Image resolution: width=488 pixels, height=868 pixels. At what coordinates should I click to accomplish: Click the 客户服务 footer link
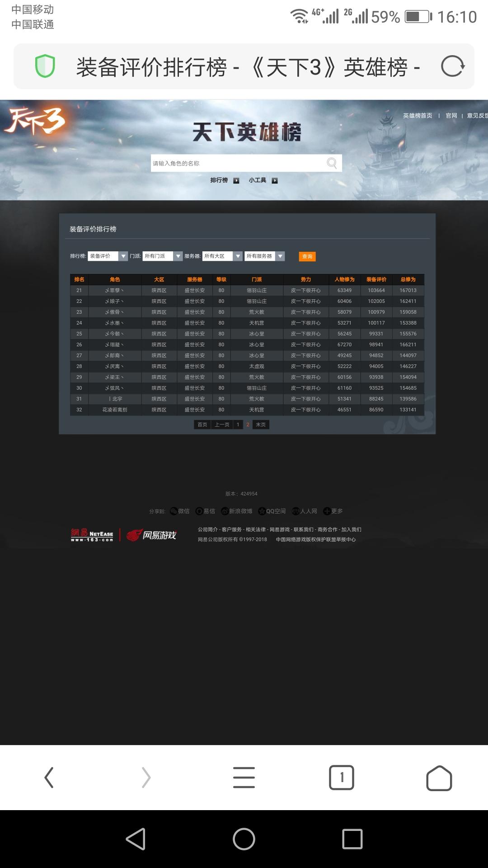[232, 529]
